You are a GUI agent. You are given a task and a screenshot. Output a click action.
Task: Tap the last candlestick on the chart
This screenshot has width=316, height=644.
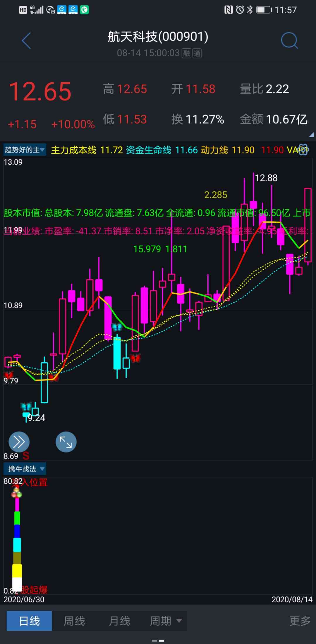pos(308,225)
